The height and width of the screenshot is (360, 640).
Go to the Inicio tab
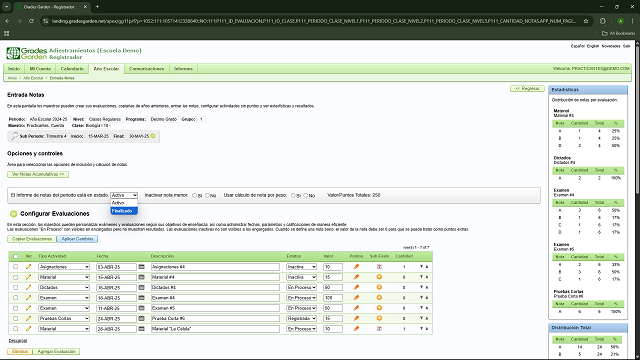tap(14, 69)
